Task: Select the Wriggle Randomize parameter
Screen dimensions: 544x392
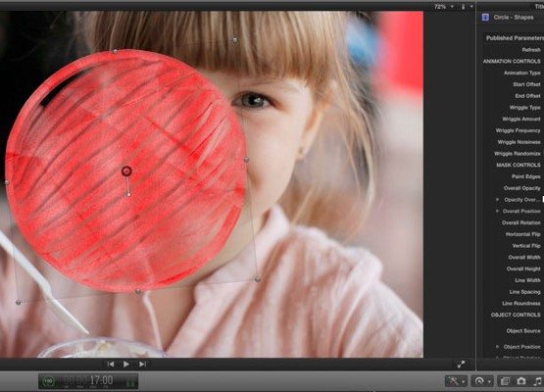Action: coord(518,153)
